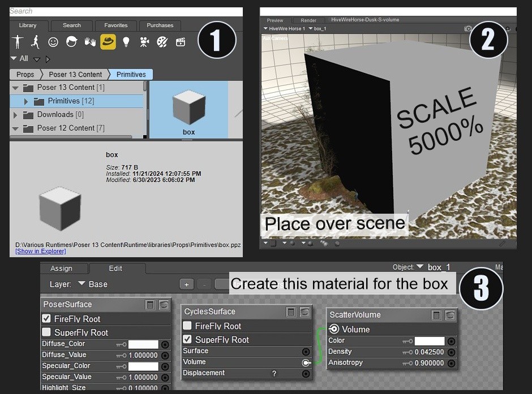Screen dimensions: 532x394
Task: Open the Lights category bulb icon
Action: pyautogui.click(x=126, y=42)
